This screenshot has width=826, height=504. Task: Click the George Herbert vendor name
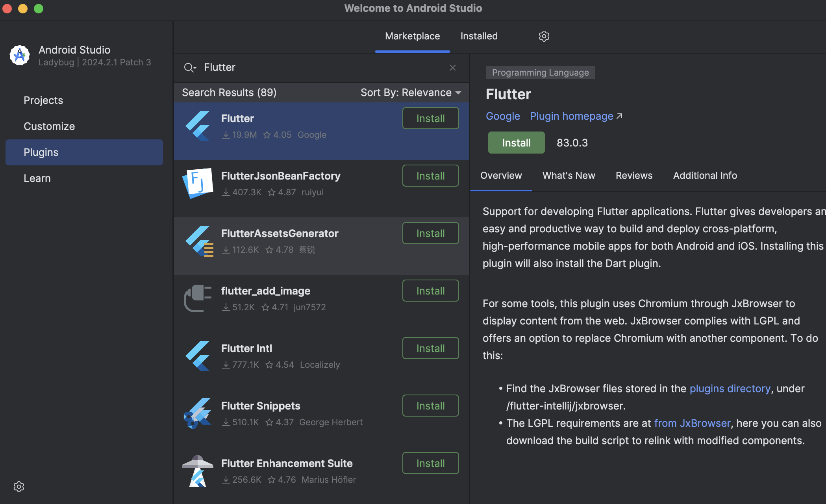point(331,422)
